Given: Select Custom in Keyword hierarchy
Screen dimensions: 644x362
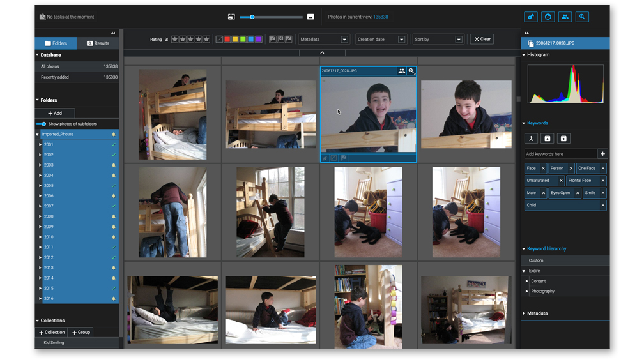Looking at the screenshot, I should pyautogui.click(x=565, y=260).
